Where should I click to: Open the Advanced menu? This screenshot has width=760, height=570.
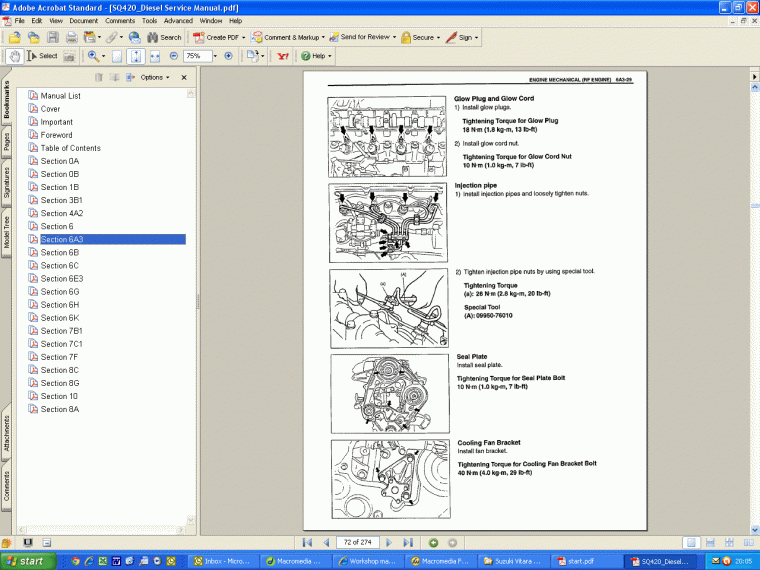click(178, 20)
